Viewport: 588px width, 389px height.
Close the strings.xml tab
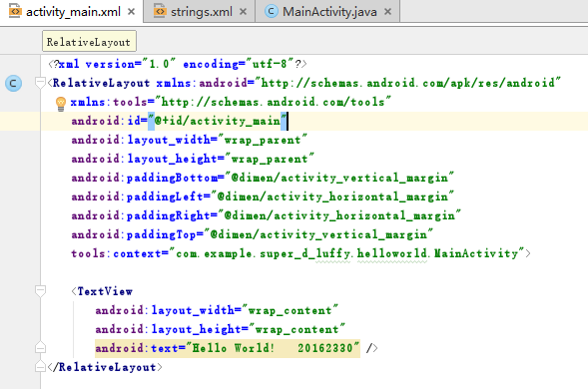click(x=243, y=12)
